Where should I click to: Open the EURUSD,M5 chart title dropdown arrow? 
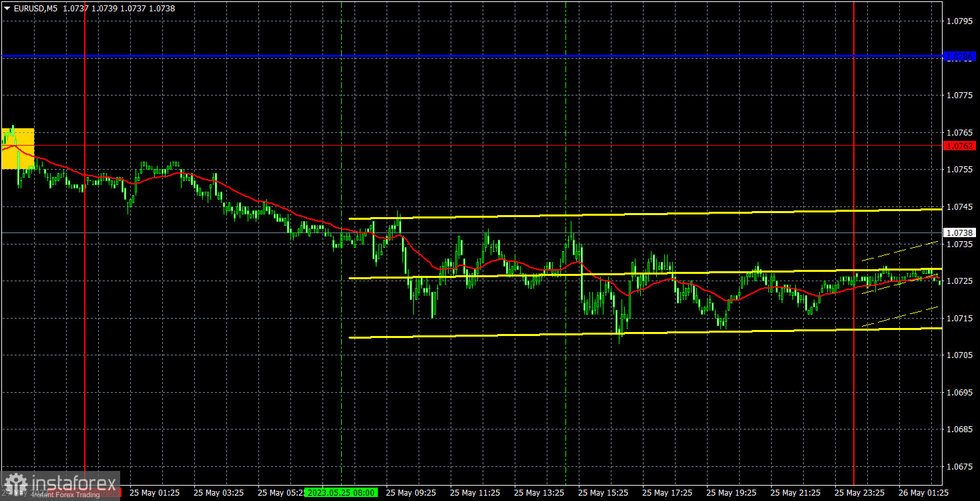click(x=7, y=9)
